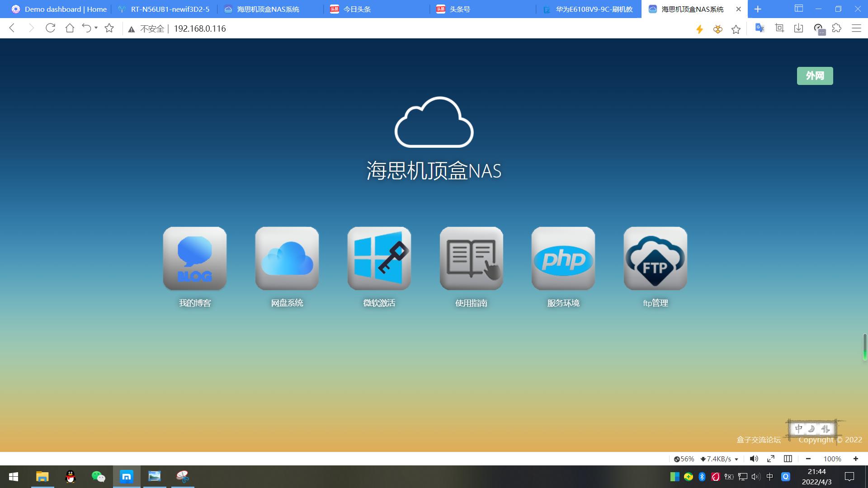
Task: Click the zoom in plus button
Action: pyautogui.click(x=855, y=459)
